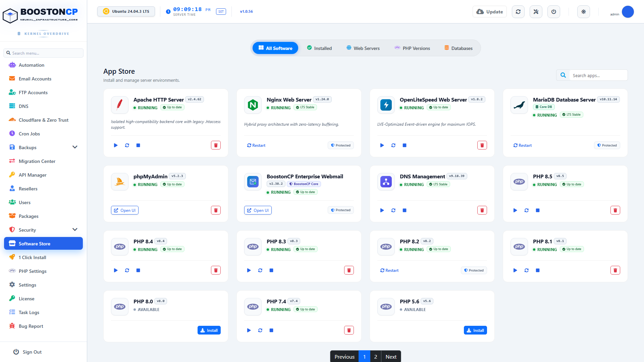
Task: Switch to the Installed tab
Action: (319, 48)
